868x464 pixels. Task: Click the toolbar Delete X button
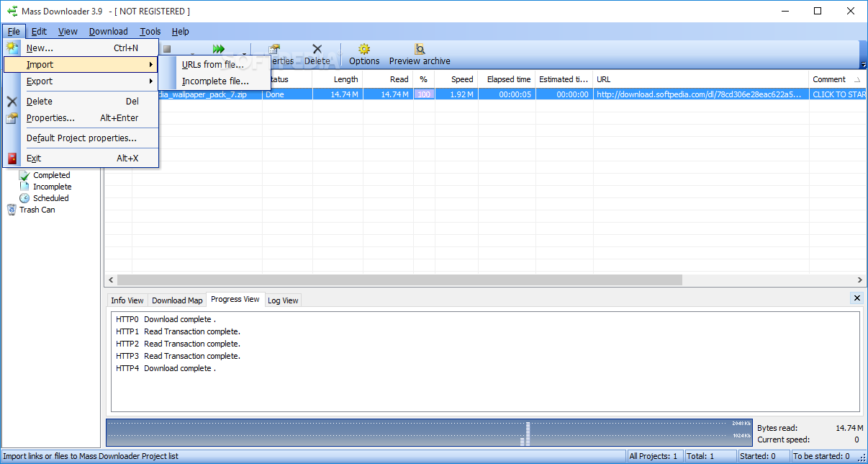pyautogui.click(x=317, y=54)
